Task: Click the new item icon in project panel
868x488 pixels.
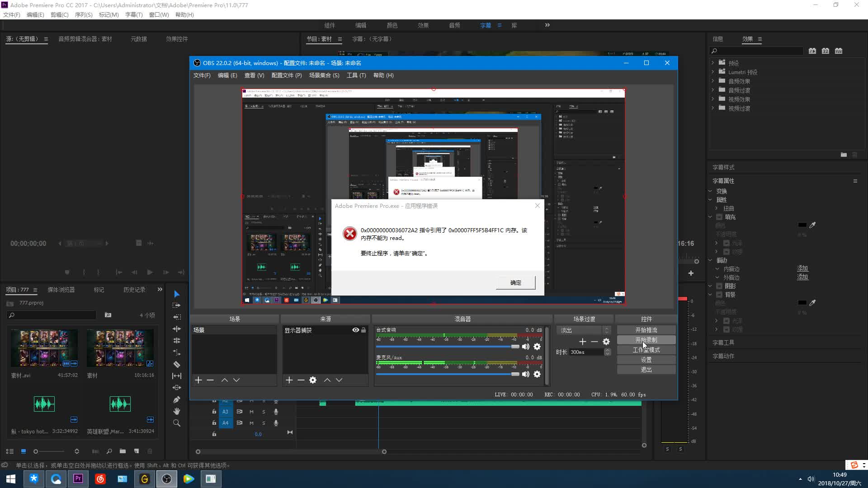Action: click(x=137, y=451)
